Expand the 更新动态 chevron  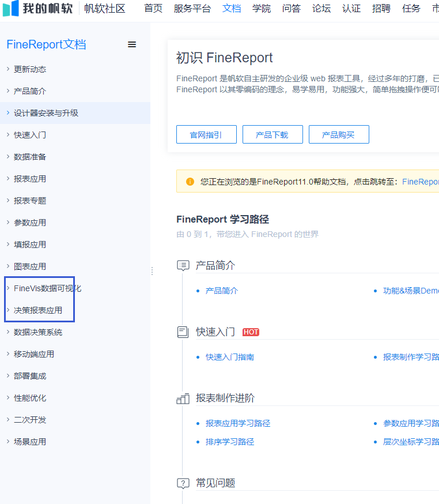tap(8, 69)
